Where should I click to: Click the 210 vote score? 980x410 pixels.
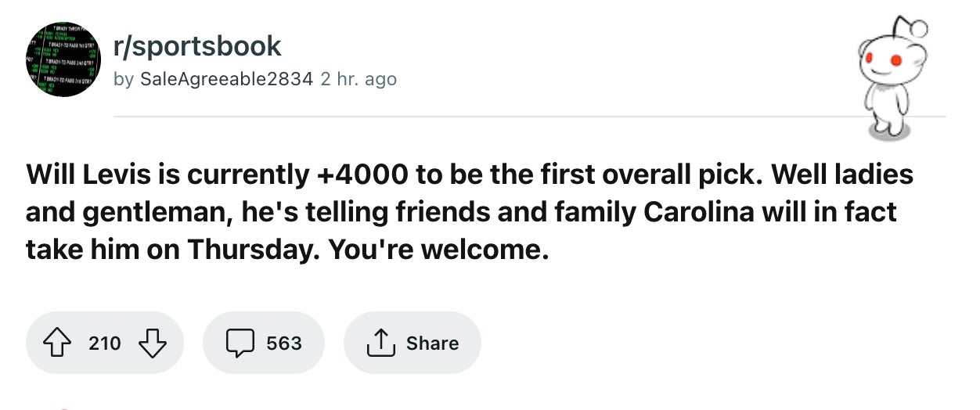[x=105, y=343]
